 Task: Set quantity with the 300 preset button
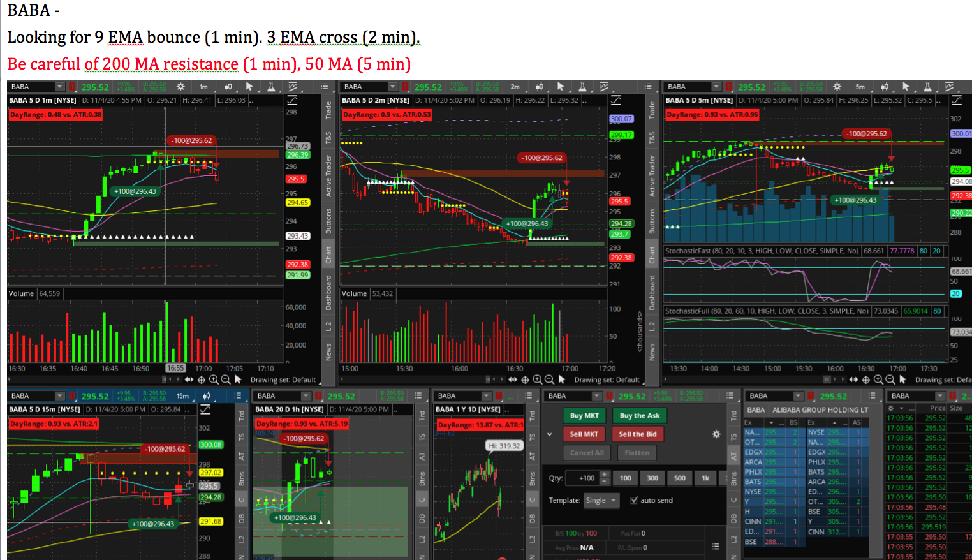tap(652, 478)
